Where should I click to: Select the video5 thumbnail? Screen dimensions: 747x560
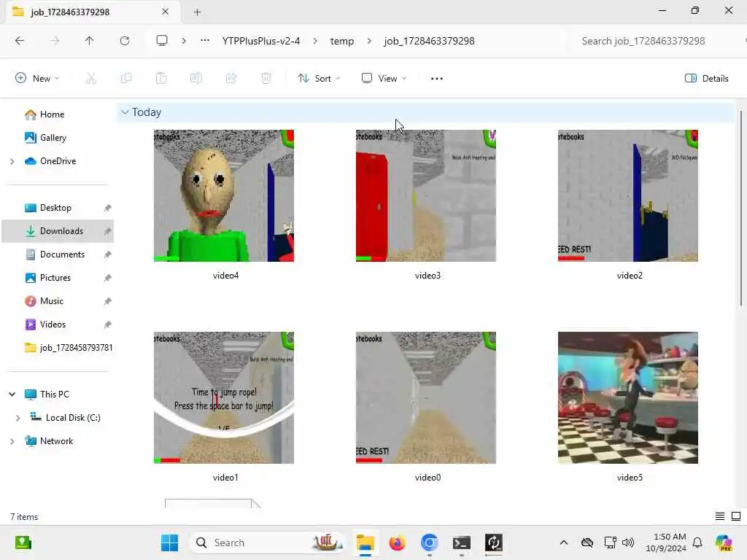[x=628, y=397]
